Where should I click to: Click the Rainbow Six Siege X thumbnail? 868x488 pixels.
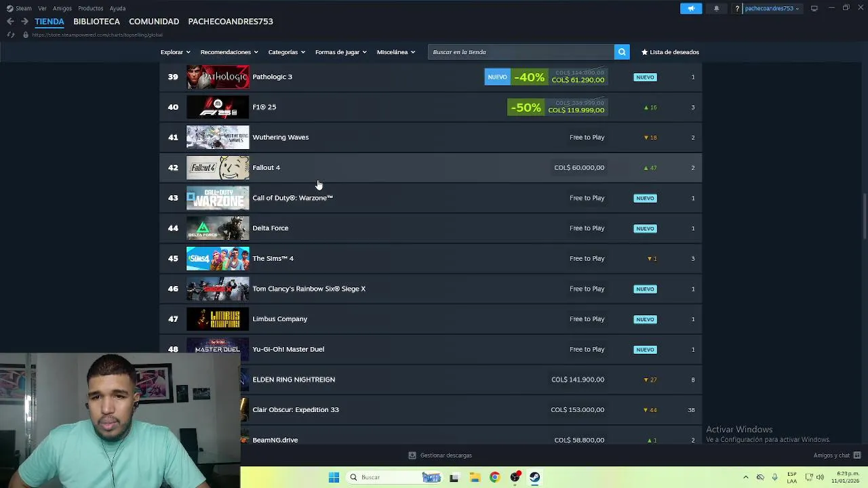coord(218,289)
